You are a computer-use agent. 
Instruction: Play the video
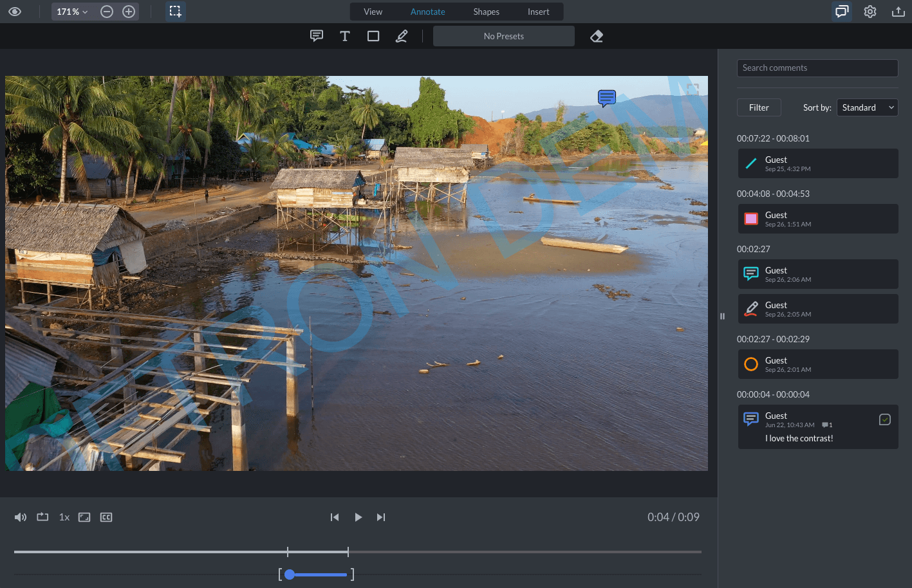tap(358, 517)
